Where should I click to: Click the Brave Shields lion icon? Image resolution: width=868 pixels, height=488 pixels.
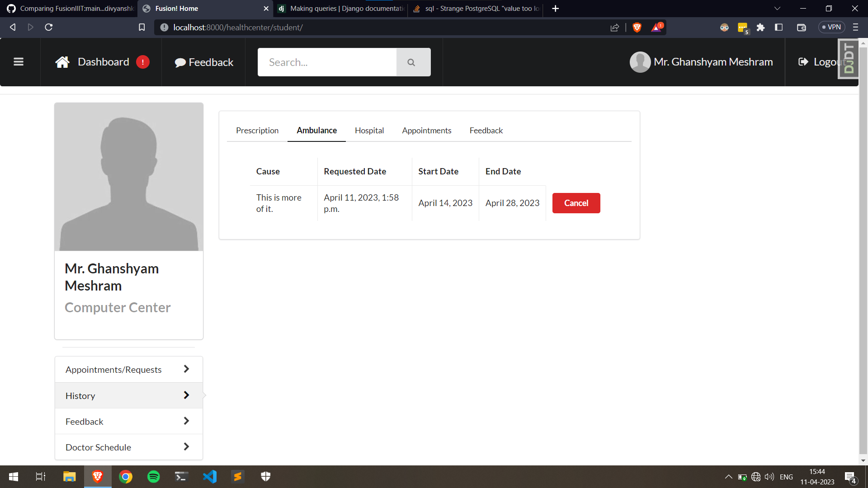coord(637,28)
